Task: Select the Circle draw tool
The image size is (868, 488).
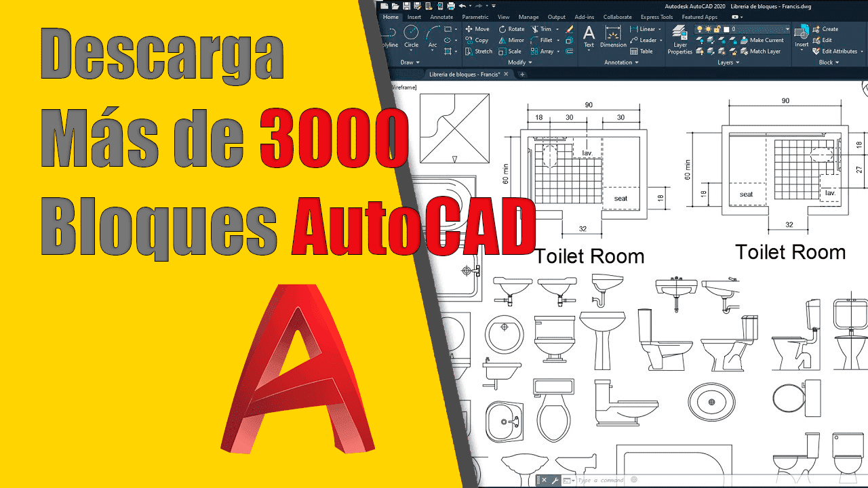Action: (x=412, y=36)
